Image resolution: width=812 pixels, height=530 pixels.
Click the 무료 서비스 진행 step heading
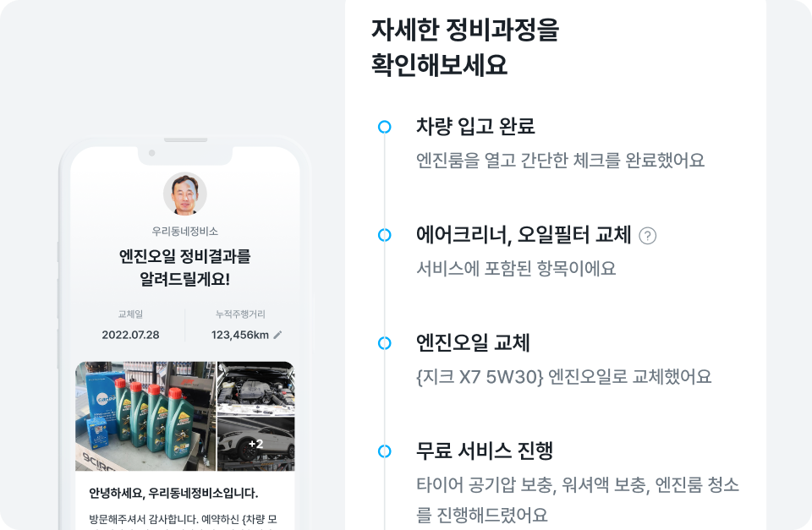[x=485, y=451]
